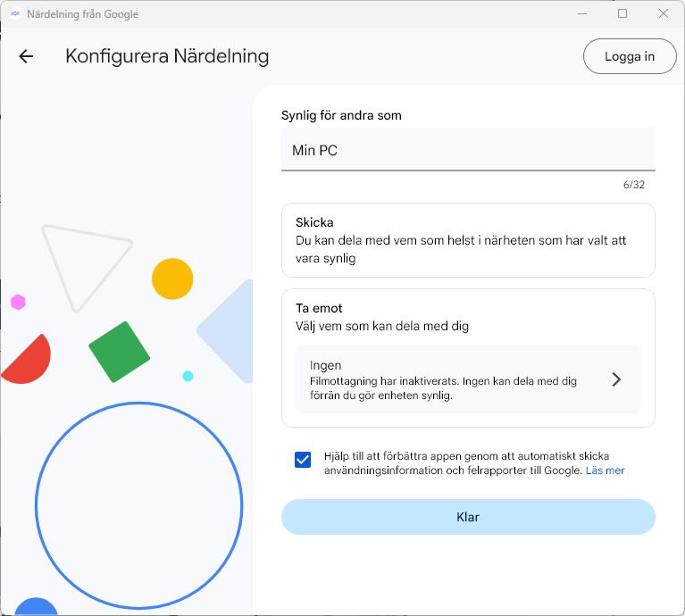The width and height of the screenshot is (685, 616).
Task: Click the chevron next to Ingen
Action: pos(616,379)
